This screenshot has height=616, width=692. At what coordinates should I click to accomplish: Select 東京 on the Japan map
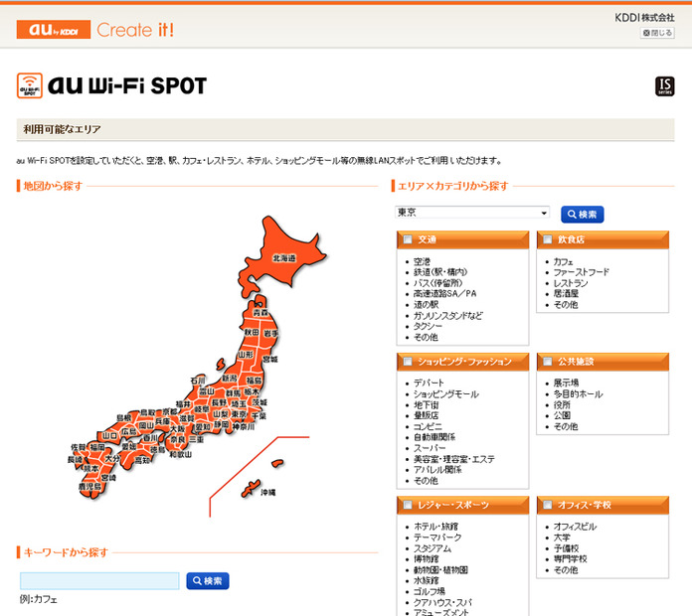point(240,414)
